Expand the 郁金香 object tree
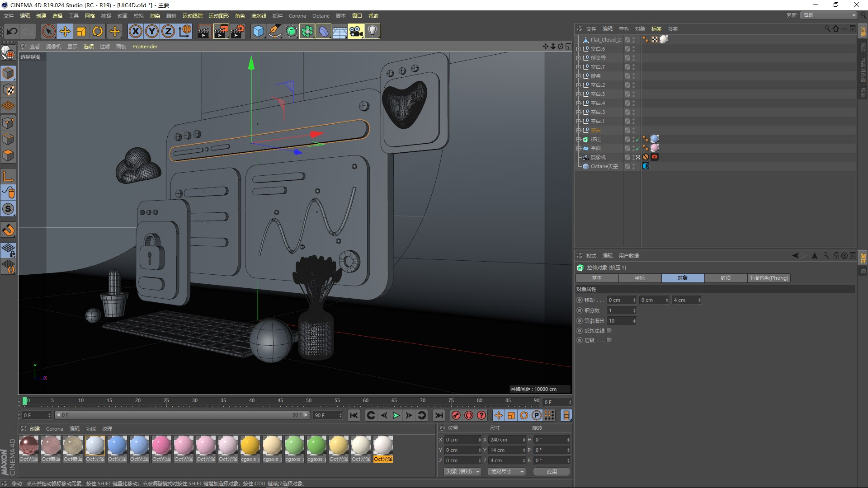868x488 pixels. [x=578, y=58]
